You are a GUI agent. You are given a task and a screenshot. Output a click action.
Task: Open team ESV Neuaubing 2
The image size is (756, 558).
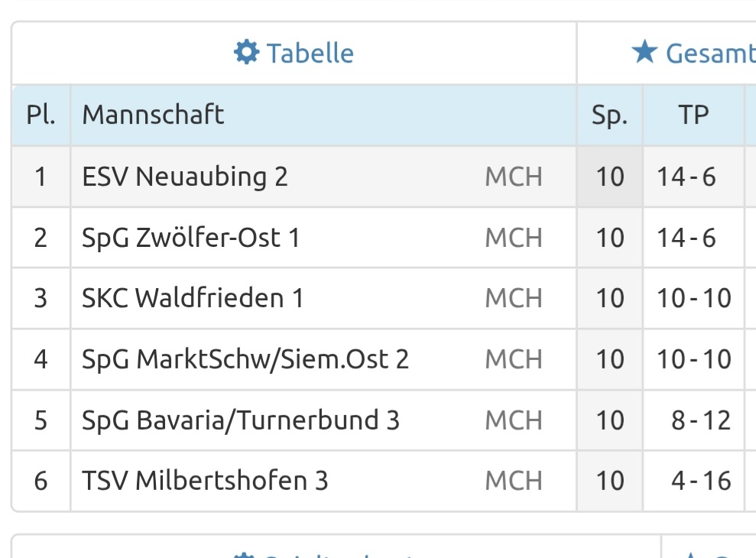point(185,177)
